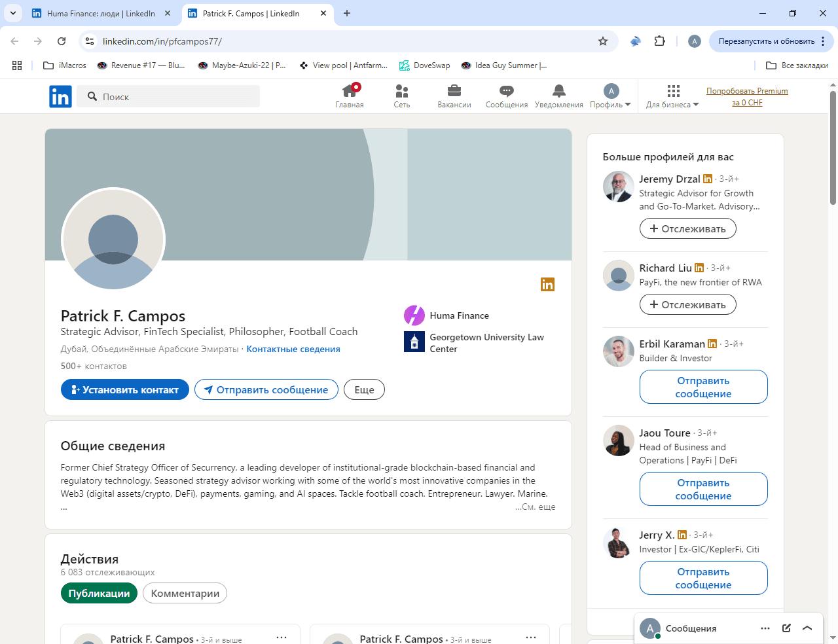This screenshot has width=838, height=644.
Task: Open the Вакансии jobs briefcase icon
Action: click(x=454, y=96)
